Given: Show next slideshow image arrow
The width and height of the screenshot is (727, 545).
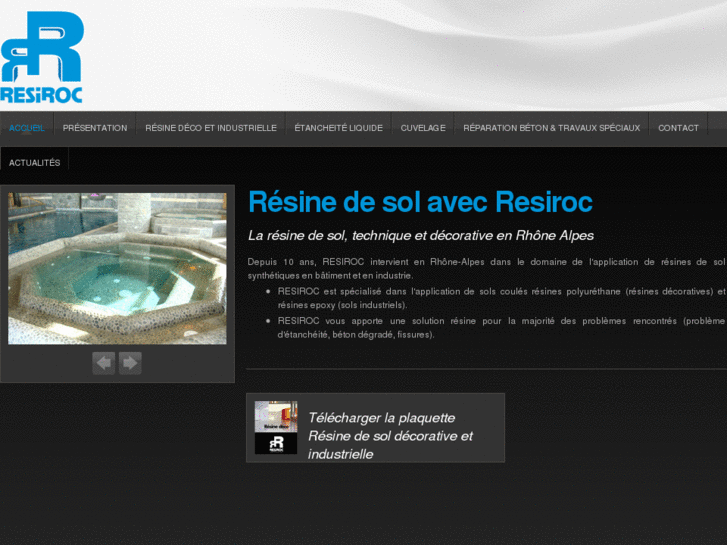Looking at the screenshot, I should click(x=130, y=363).
